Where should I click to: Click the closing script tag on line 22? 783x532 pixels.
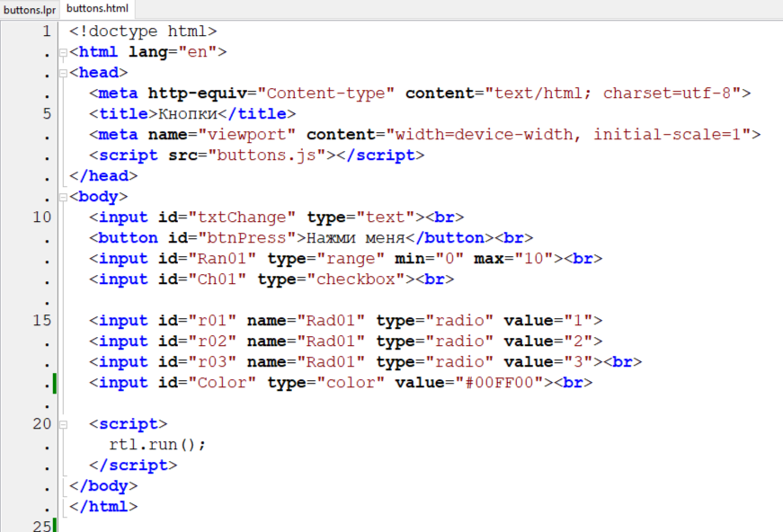133,465
